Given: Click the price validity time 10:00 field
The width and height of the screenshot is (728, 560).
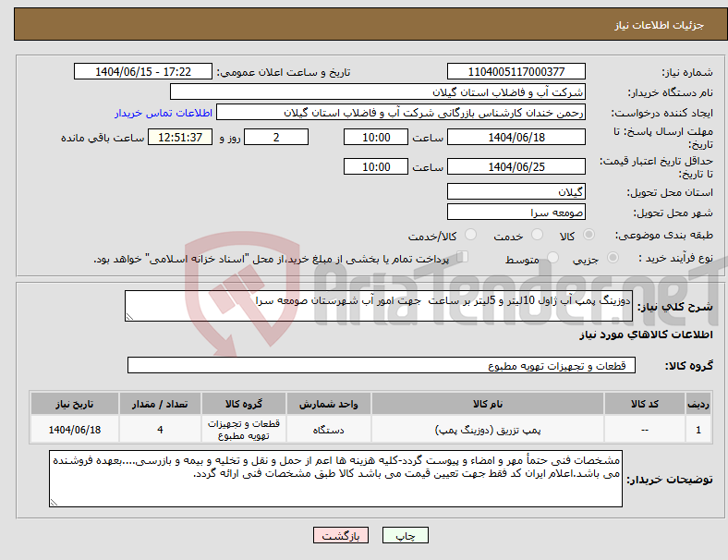Looking at the screenshot, I should pyautogui.click(x=376, y=166).
